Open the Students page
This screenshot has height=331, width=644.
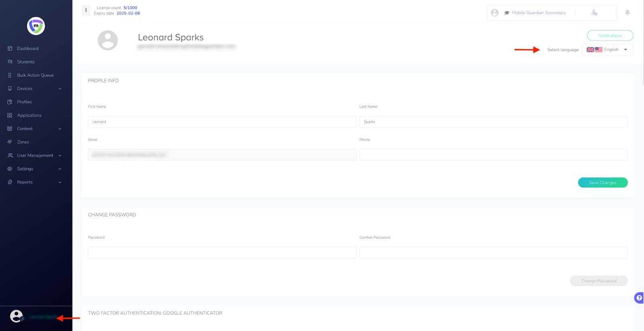(x=26, y=62)
